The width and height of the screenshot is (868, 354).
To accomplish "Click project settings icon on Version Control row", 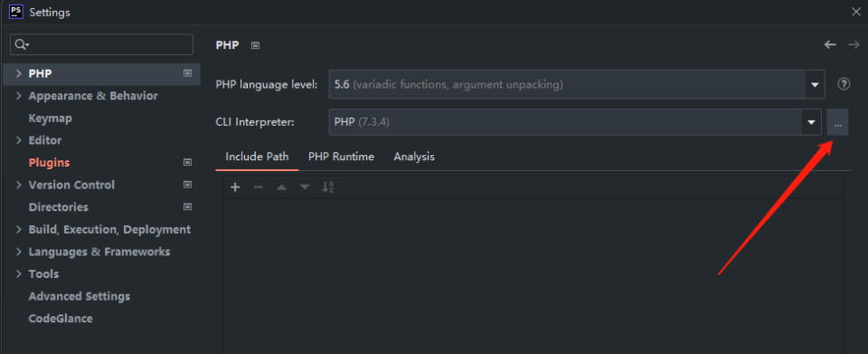I will pyautogui.click(x=188, y=185).
